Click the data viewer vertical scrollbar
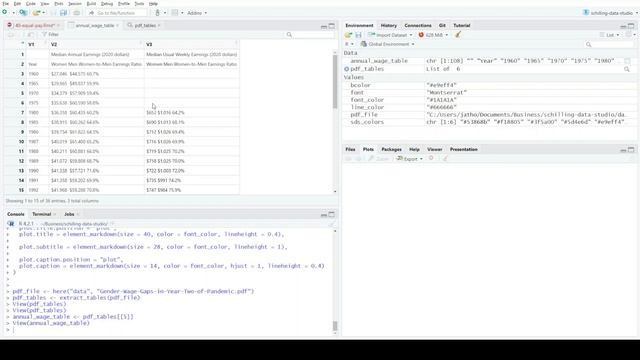The height and width of the screenshot is (360, 640). 335,82
